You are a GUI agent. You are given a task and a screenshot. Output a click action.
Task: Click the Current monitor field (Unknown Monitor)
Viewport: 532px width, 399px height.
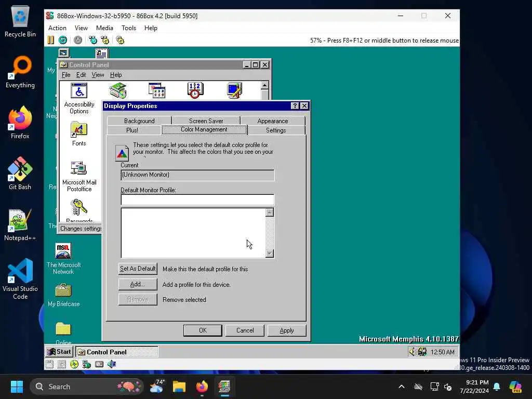(197, 175)
